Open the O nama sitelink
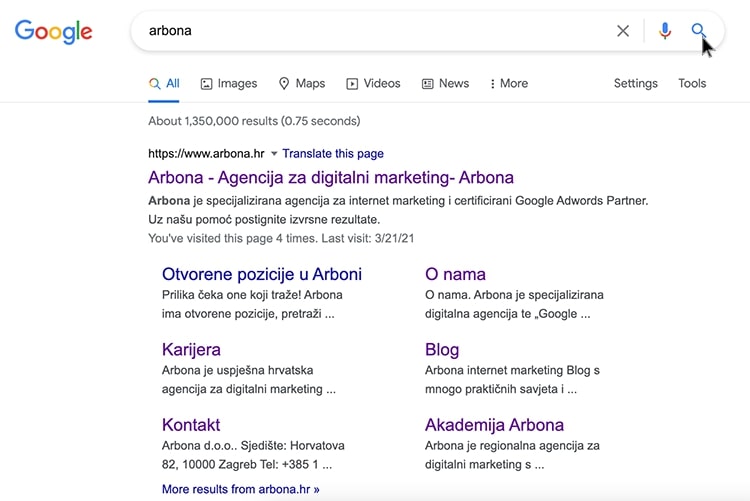 [455, 274]
